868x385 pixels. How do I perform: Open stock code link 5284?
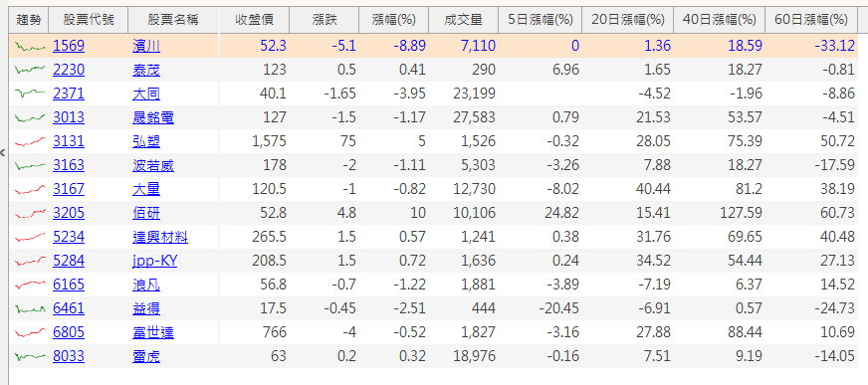[x=69, y=261]
